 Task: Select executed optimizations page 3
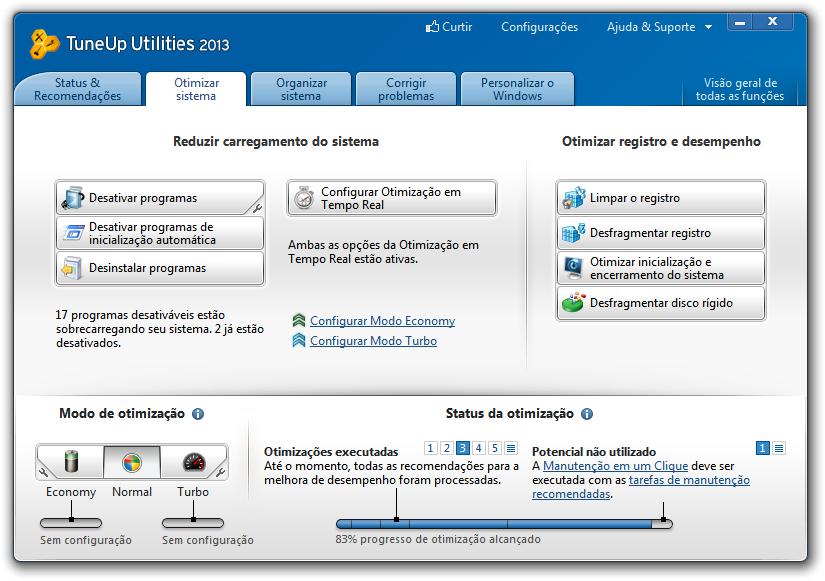point(462,448)
